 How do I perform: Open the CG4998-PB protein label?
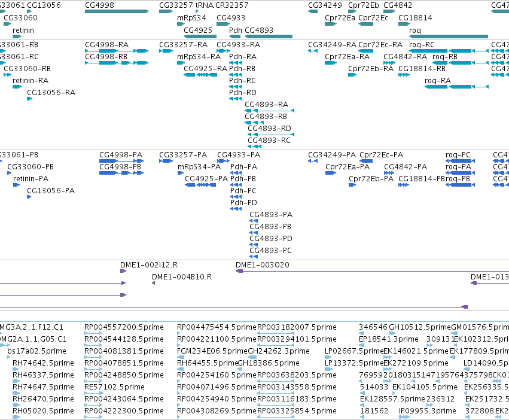click(x=120, y=167)
